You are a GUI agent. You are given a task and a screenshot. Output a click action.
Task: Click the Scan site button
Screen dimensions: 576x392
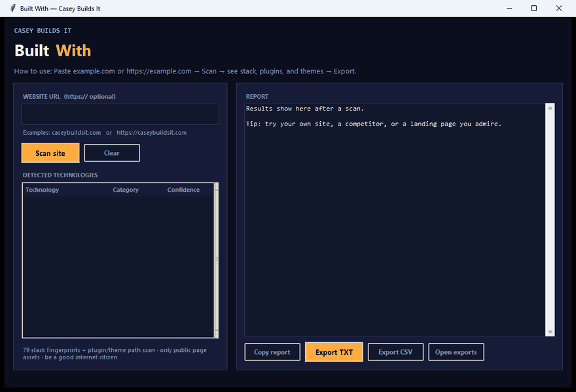50,153
